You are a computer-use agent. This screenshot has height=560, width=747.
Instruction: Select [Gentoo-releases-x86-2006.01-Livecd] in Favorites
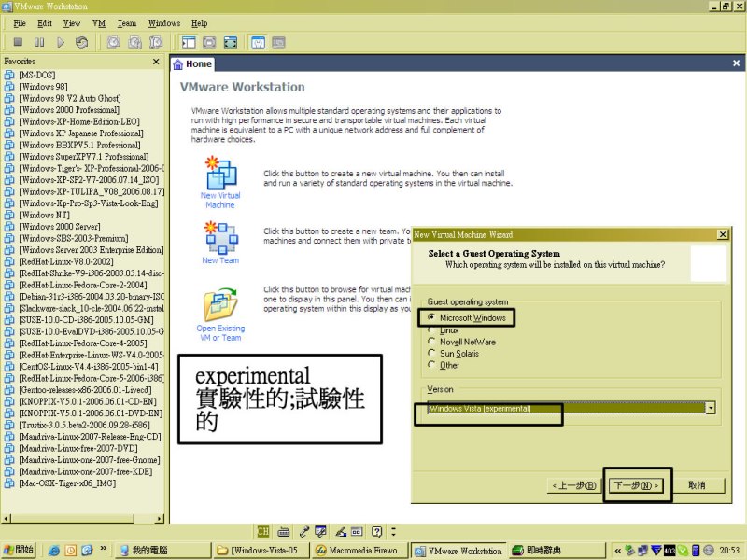tap(85, 390)
